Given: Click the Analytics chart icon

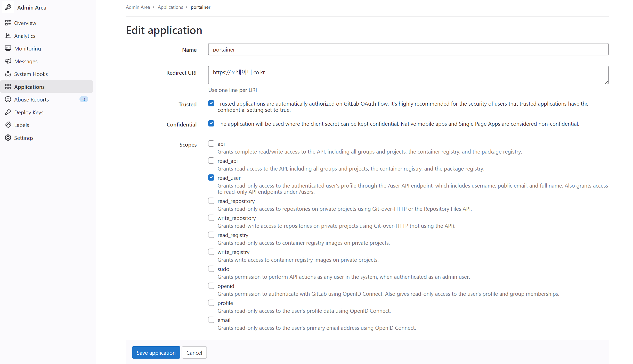Looking at the screenshot, I should coord(8,36).
